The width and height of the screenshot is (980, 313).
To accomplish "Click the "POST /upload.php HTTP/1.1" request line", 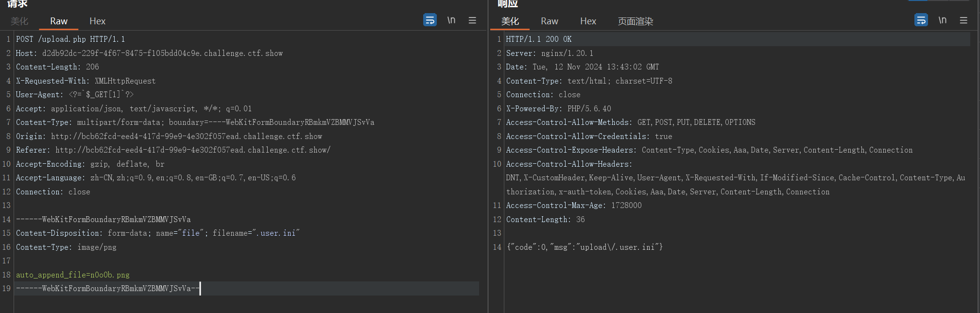I will click(x=70, y=39).
